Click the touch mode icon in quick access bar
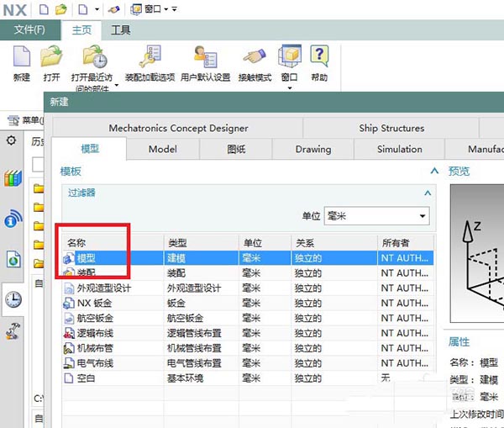This screenshot has height=428, width=504. 113,9
